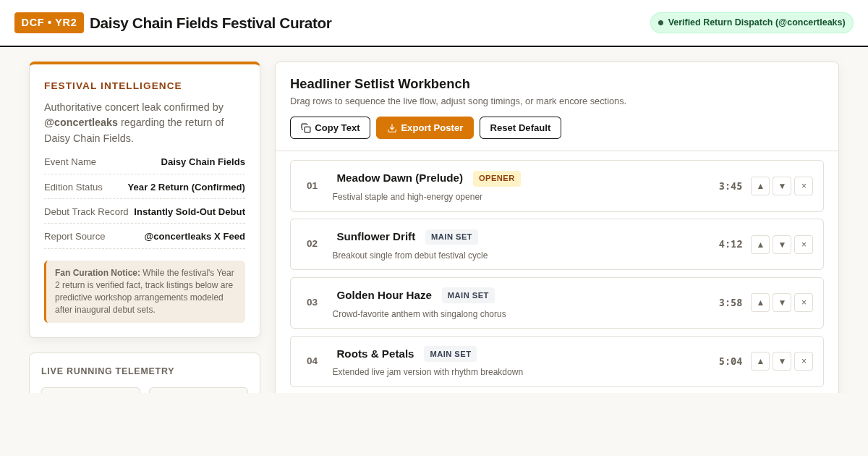Click row number 03
This screenshot has width=868, height=456.
pos(312,303)
